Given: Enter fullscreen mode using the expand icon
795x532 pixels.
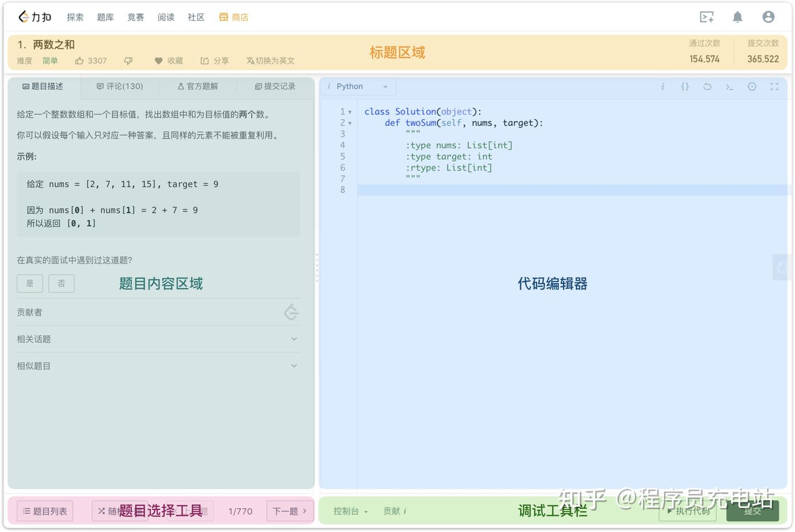Looking at the screenshot, I should [775, 87].
